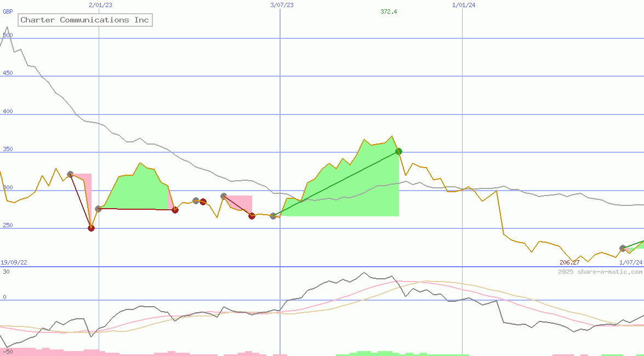
Task: Click the grey marker starting the first red trade line
Action: pyautogui.click(x=70, y=175)
